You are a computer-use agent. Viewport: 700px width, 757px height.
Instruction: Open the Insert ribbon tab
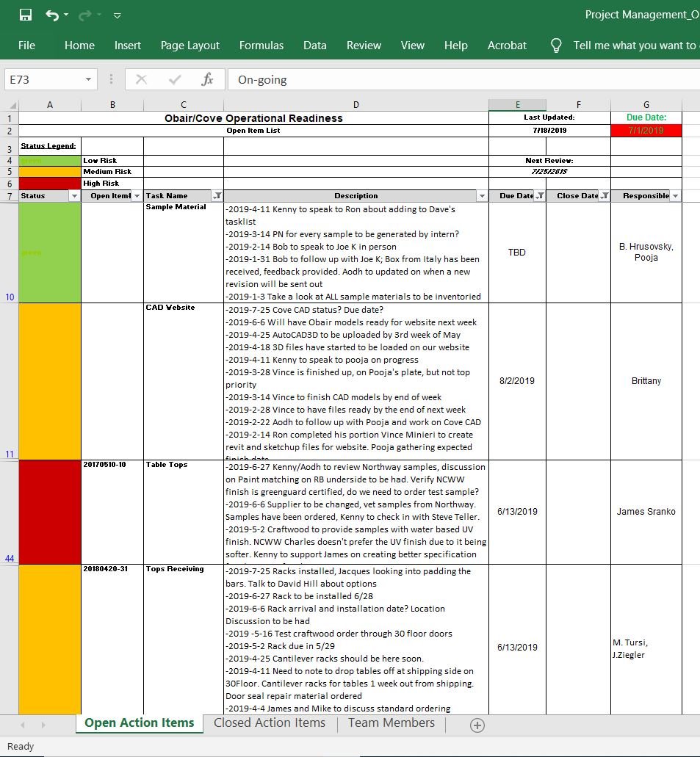(128, 46)
